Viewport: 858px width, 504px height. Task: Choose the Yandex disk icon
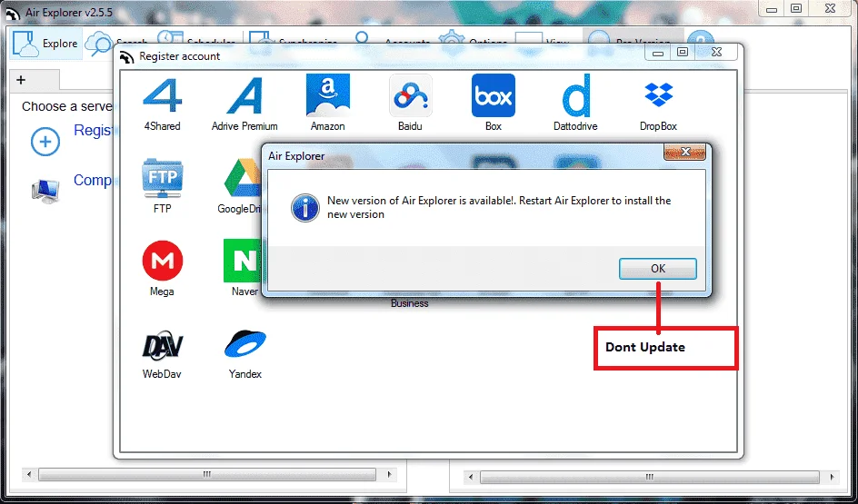click(x=245, y=343)
